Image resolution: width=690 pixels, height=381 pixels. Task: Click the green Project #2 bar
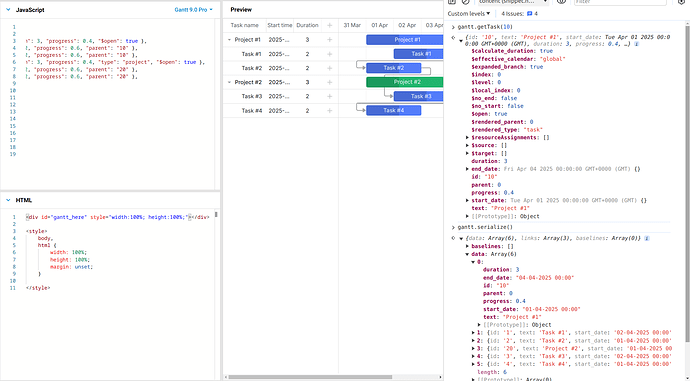[404, 82]
